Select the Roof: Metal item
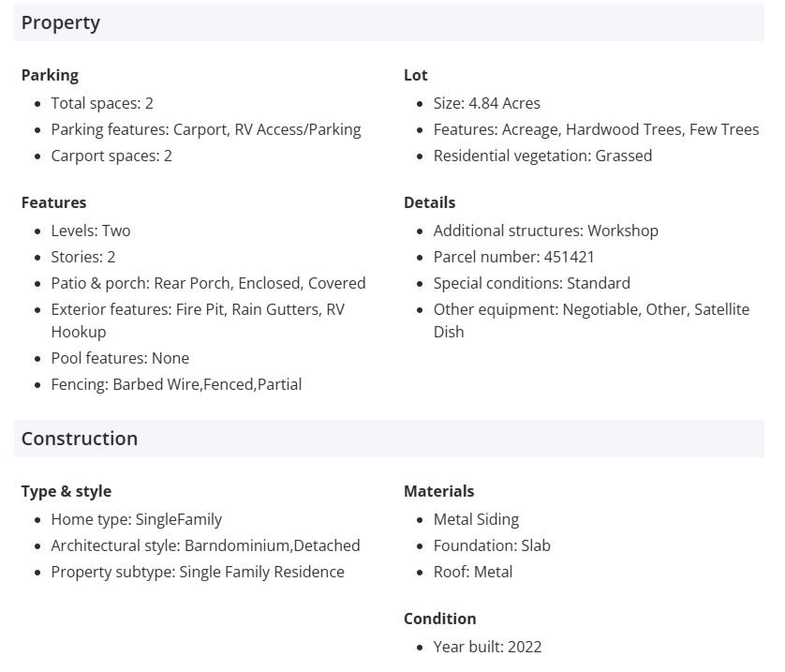Image resolution: width=785 pixels, height=672 pixels. pyautogui.click(x=472, y=572)
